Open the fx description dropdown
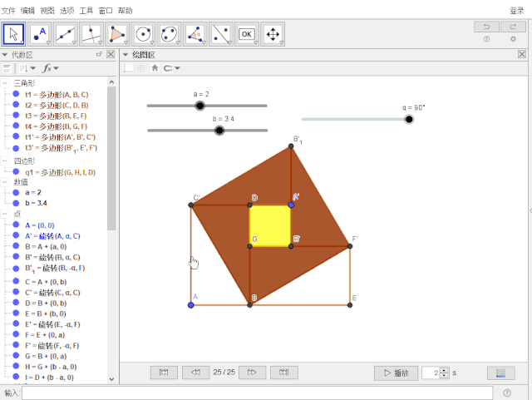Image resolution: width=532 pixels, height=400 pixels. tap(50, 68)
